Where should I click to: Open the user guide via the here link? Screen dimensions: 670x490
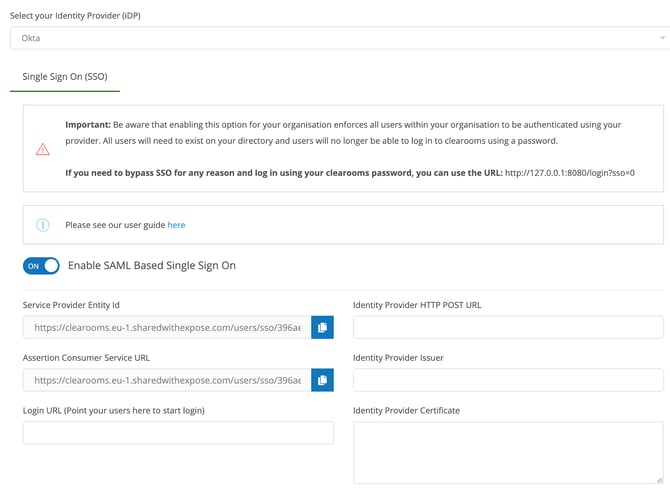tap(176, 225)
